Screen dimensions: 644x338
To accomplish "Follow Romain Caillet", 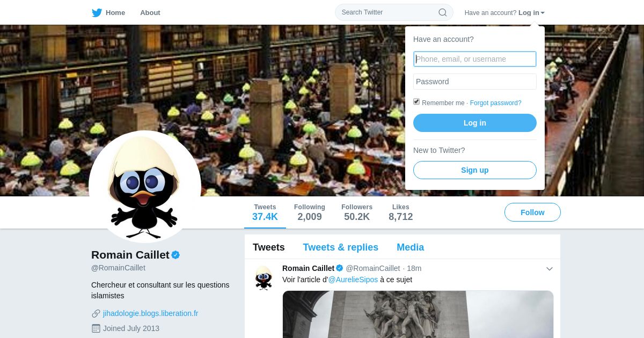I will tap(532, 212).
